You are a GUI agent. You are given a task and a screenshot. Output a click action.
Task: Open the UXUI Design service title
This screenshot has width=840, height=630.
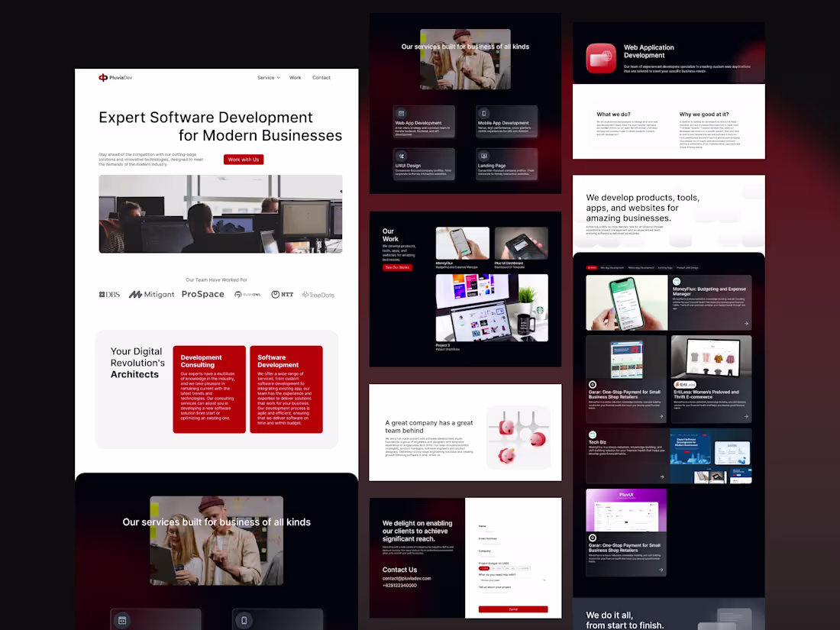[x=409, y=166]
